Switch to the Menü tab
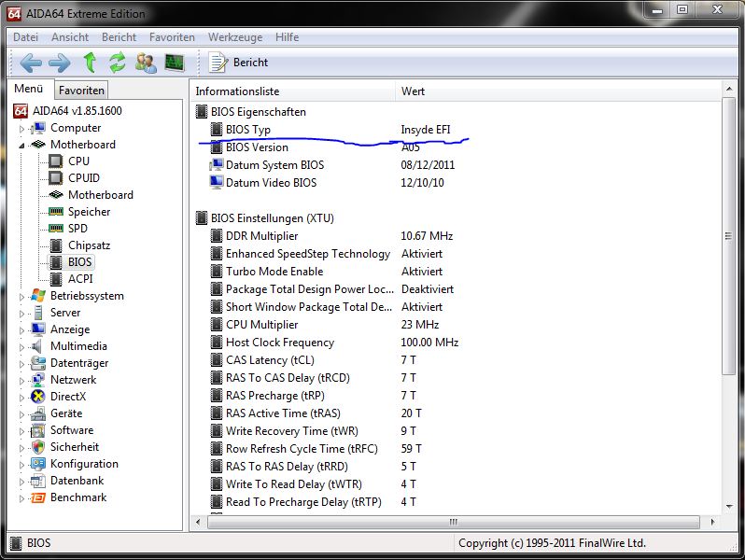Screen dimensions: 745x560 click(29, 89)
